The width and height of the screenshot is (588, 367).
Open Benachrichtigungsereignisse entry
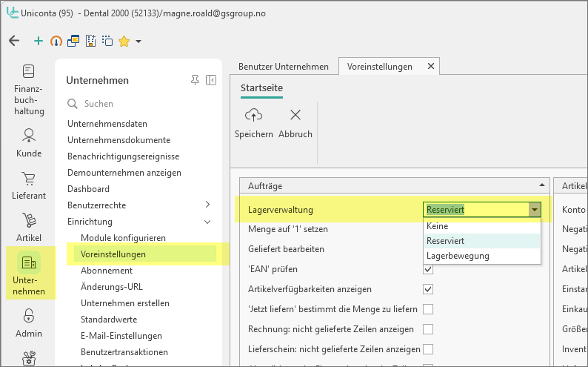coord(124,156)
